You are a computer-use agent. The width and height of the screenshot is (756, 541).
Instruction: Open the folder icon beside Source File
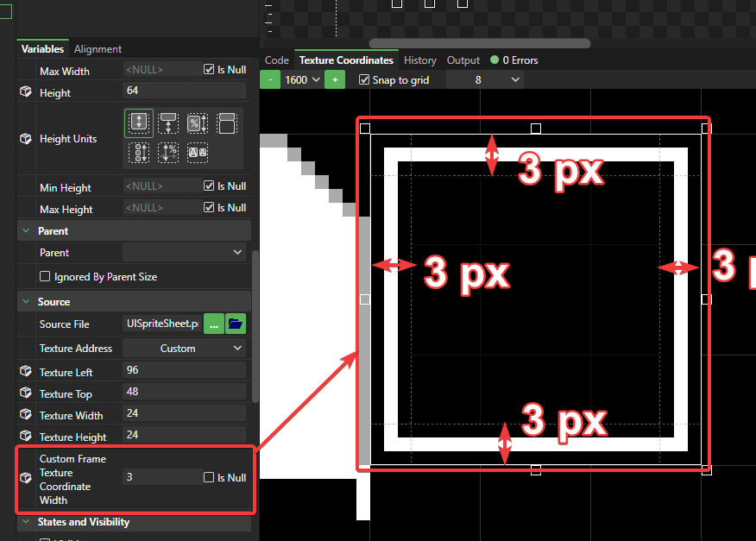click(236, 324)
